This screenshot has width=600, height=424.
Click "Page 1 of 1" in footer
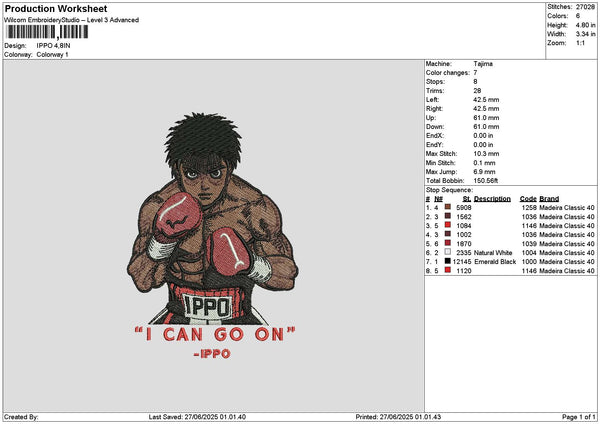(x=579, y=417)
